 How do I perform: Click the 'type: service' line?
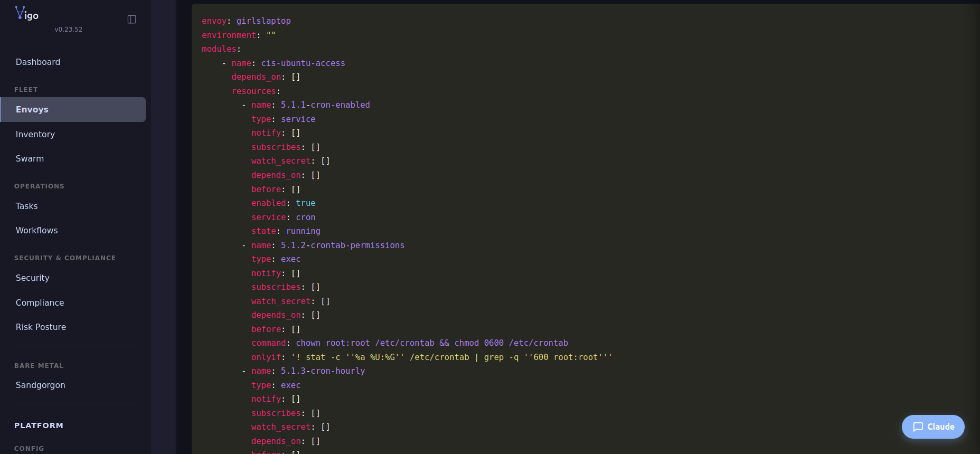[x=284, y=119]
